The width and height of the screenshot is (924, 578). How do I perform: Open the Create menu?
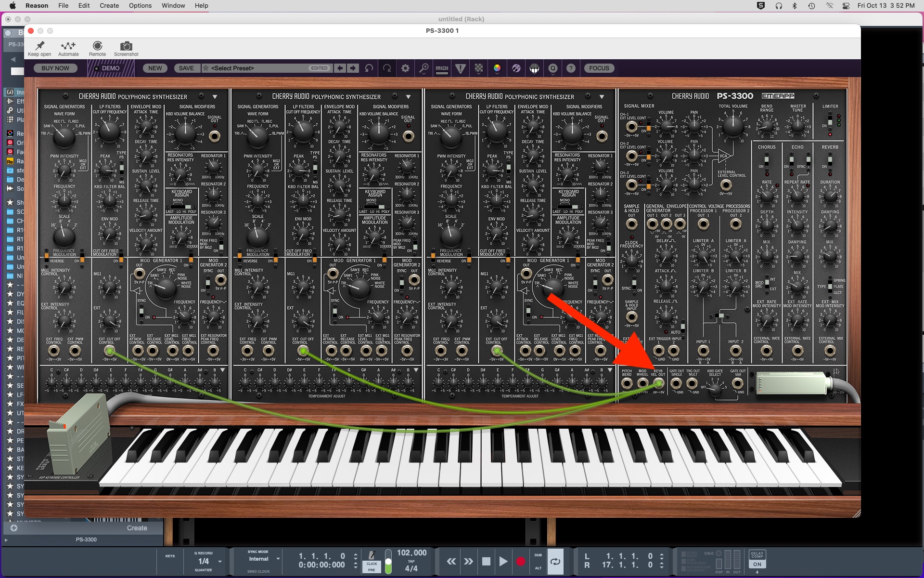point(108,6)
